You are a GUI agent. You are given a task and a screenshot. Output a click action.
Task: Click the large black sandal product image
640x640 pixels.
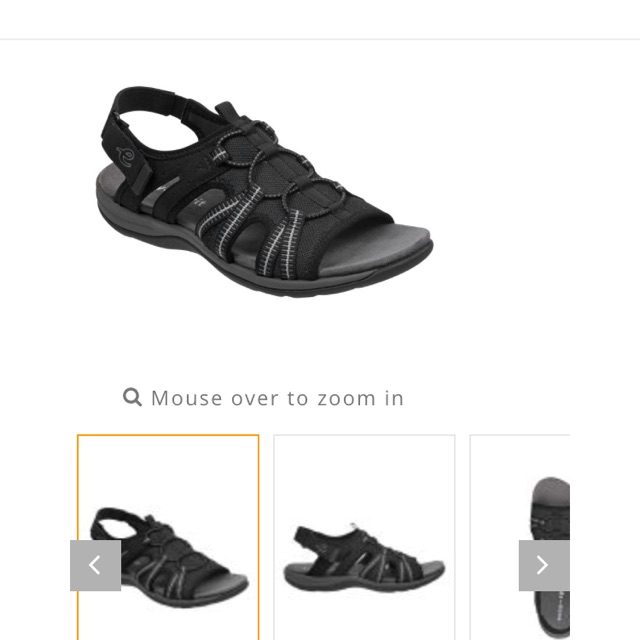(264, 191)
